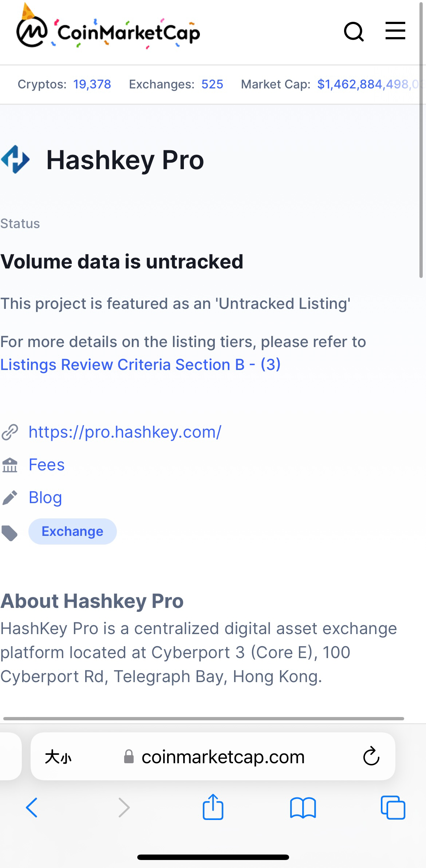Tap the forward navigation arrow

tap(124, 808)
